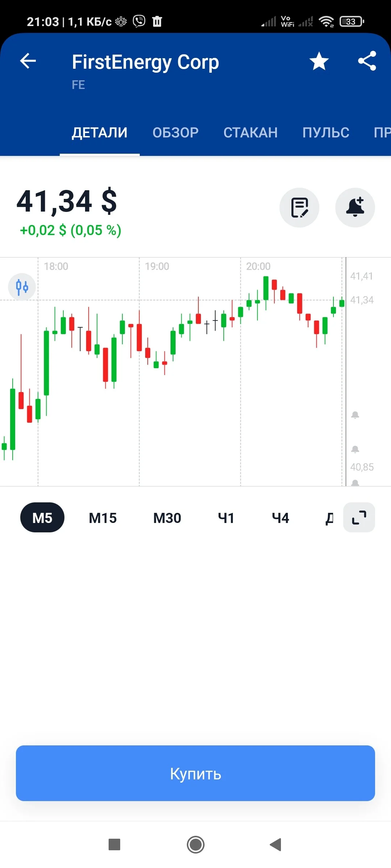Click the top alert bell marker on price axis
The height and width of the screenshot is (868, 391).
(x=355, y=415)
